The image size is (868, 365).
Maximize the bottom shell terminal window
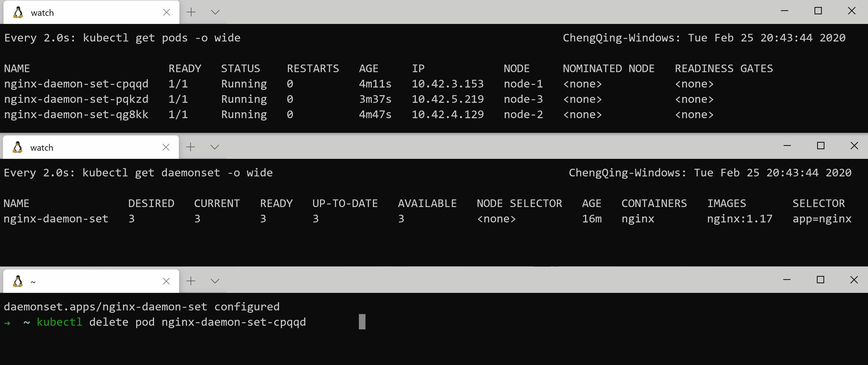(x=820, y=280)
